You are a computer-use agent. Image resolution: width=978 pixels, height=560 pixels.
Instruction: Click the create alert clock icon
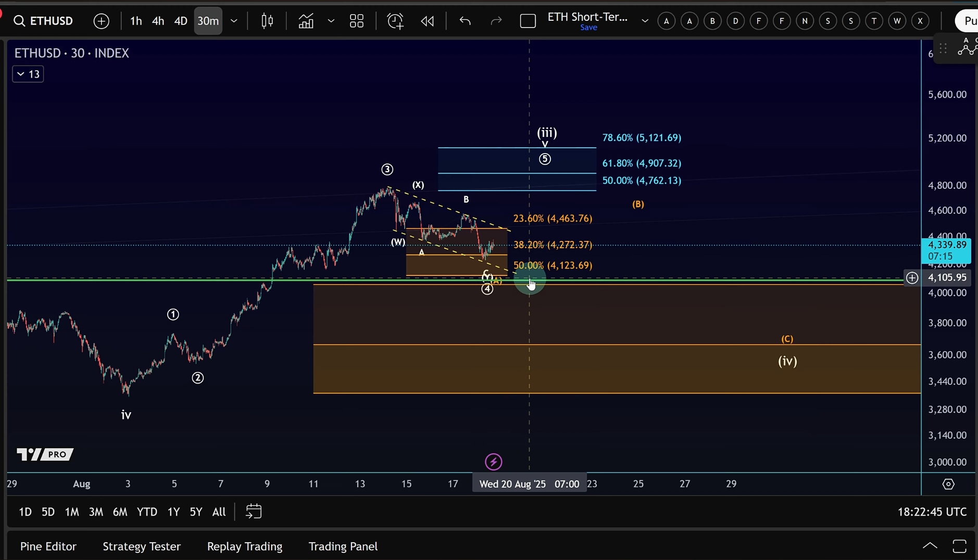395,21
